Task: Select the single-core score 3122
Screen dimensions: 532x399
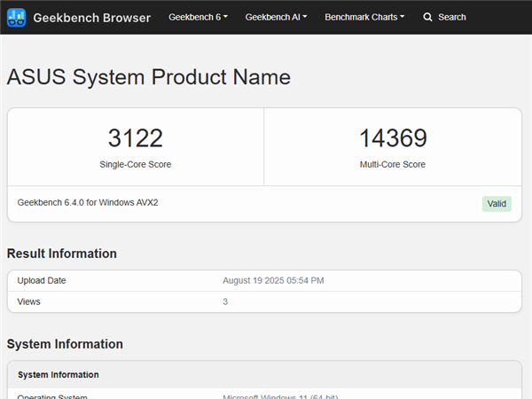Action: pos(136,138)
